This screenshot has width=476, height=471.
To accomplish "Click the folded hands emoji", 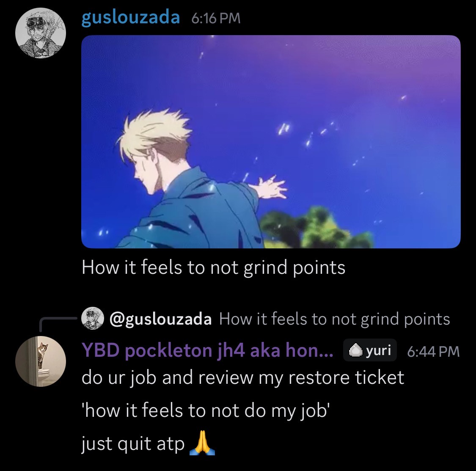I will tap(202, 443).
